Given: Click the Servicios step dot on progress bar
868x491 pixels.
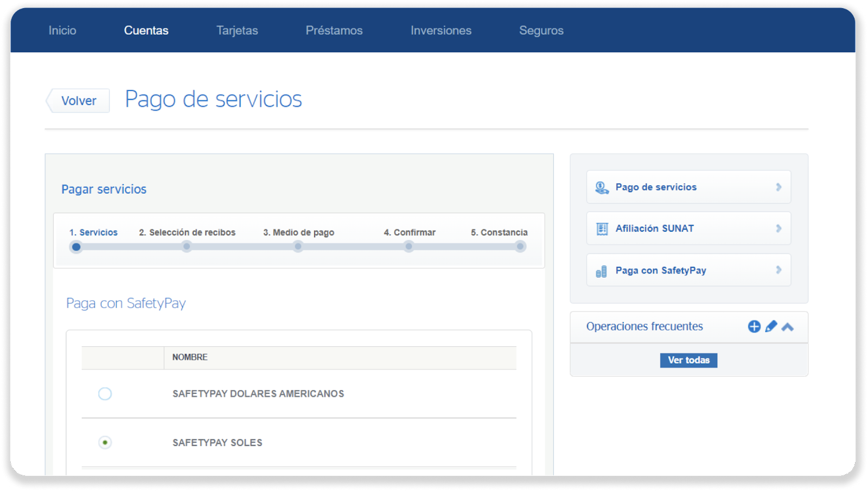Looking at the screenshot, I should (x=76, y=247).
